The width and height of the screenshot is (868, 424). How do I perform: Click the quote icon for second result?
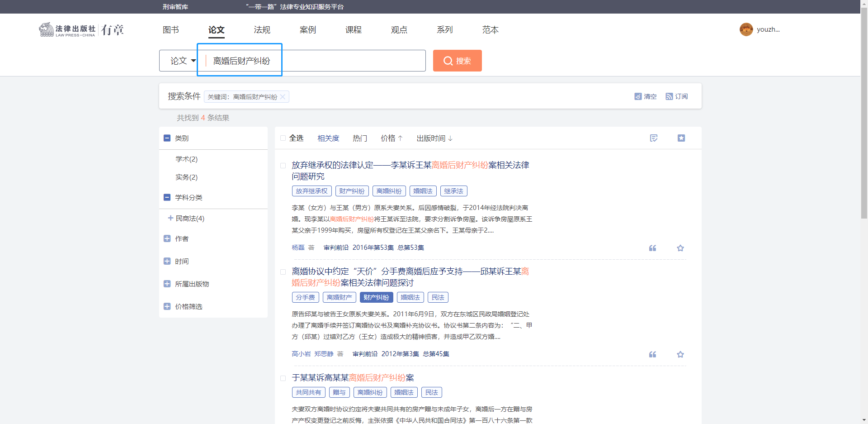[x=652, y=354]
